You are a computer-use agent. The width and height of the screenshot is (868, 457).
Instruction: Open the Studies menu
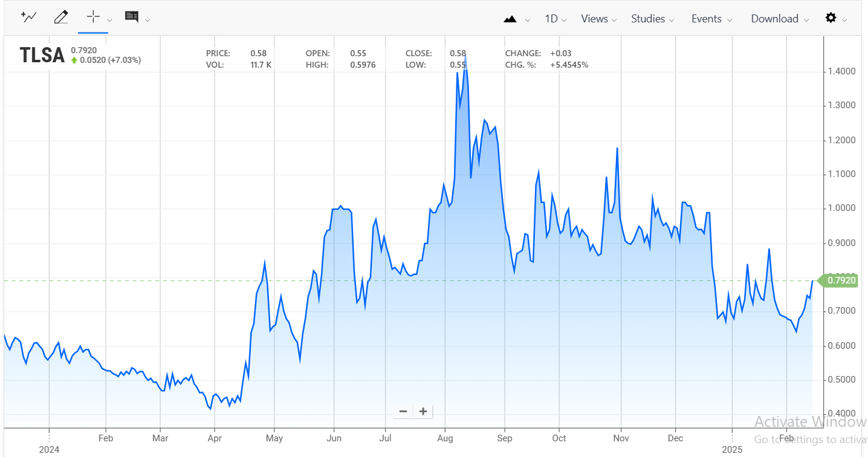(x=652, y=19)
